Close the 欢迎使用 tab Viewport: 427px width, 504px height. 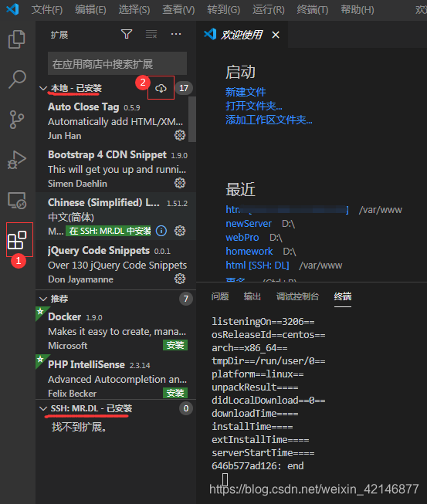pyautogui.click(x=276, y=35)
